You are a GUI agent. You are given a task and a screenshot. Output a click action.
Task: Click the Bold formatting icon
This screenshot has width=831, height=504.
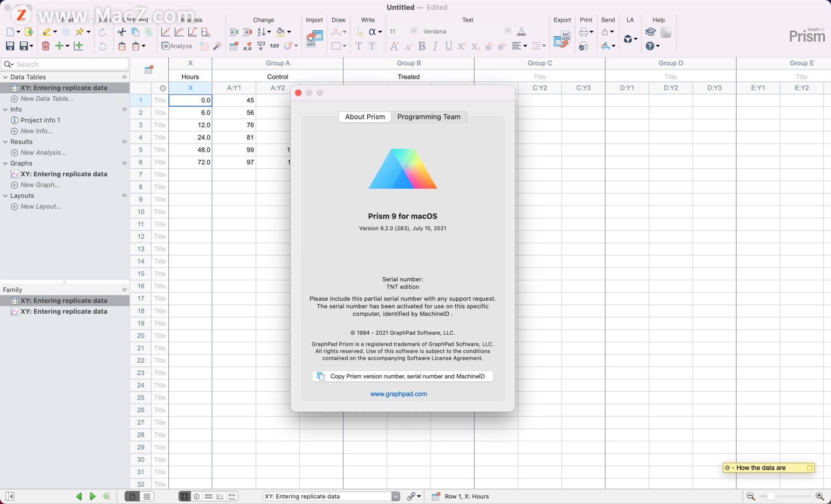pyautogui.click(x=422, y=46)
